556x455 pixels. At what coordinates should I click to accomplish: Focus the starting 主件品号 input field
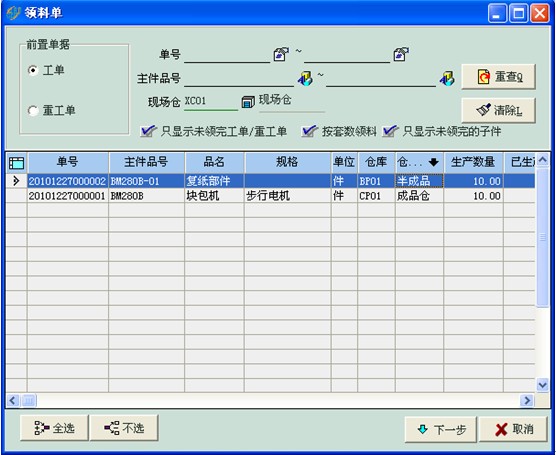click(239, 79)
